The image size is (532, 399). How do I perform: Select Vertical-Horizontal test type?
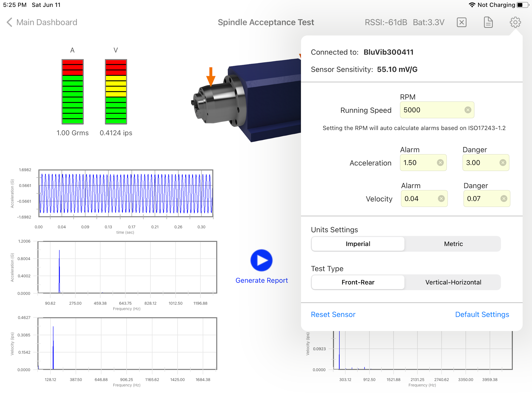pos(453,282)
